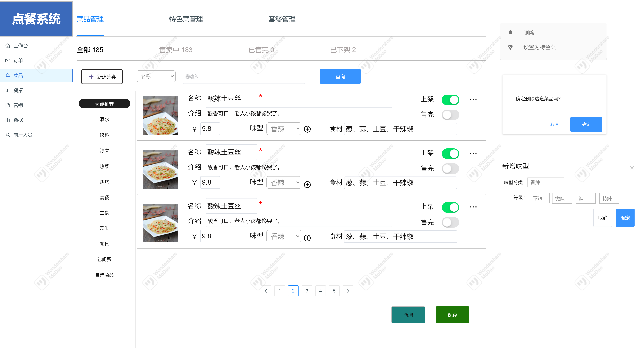Choose 设置为特色菜 menu entry

[x=540, y=47]
